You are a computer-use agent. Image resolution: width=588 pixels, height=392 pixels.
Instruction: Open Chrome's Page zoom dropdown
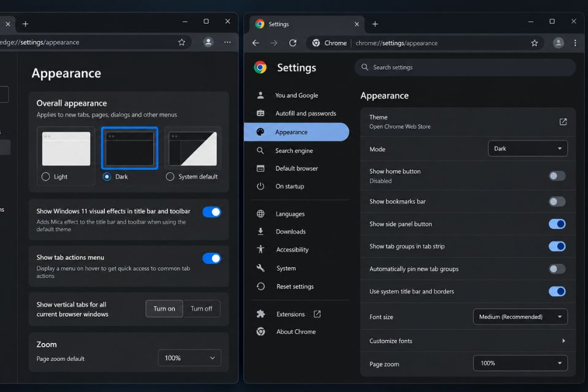click(520, 363)
